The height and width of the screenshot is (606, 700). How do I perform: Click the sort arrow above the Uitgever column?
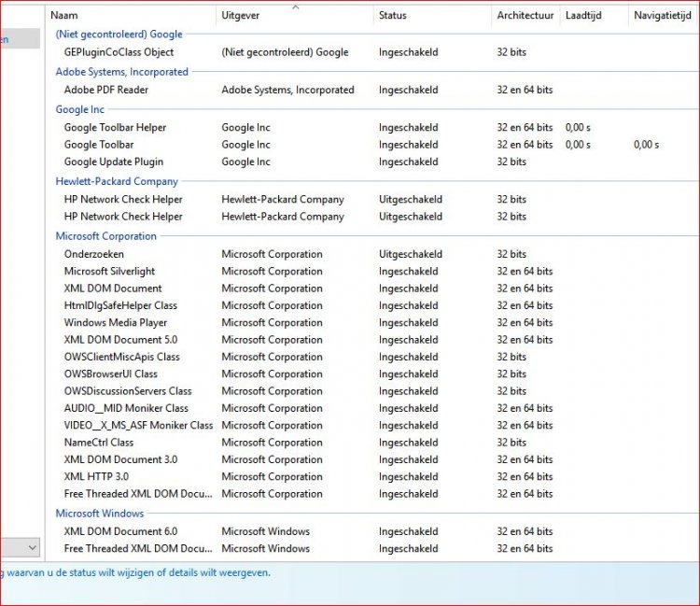coord(295,7)
